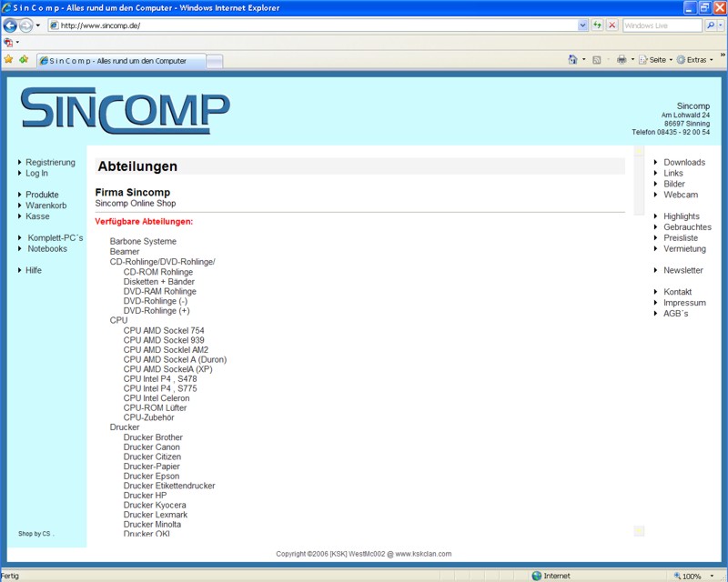Open the Downloads link in right sidebar
The height and width of the screenshot is (582, 728).
tap(683, 162)
